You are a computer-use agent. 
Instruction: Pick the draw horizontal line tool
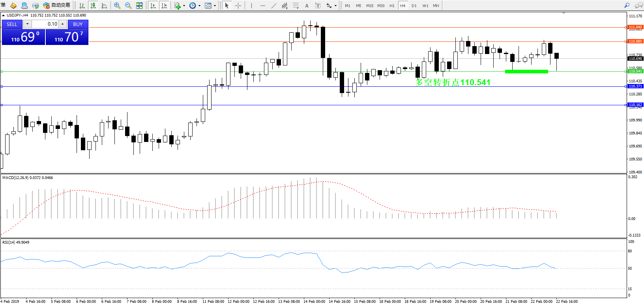pyautogui.click(x=262, y=6)
